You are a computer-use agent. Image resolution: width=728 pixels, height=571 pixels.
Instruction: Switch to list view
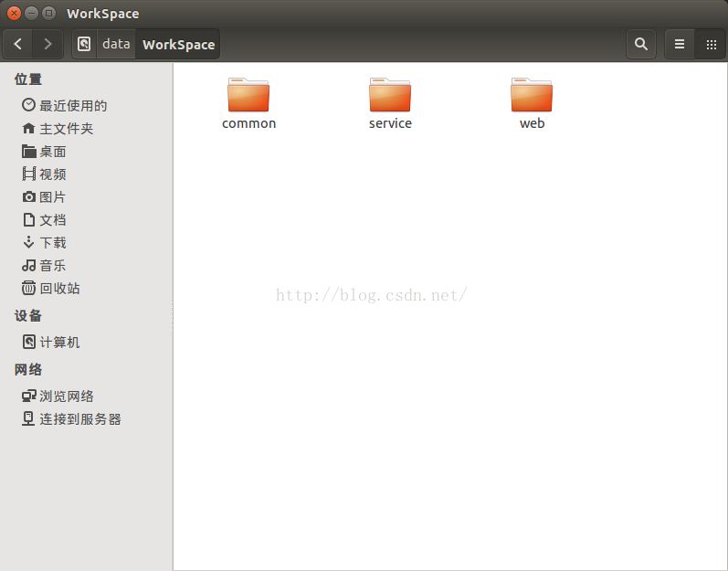point(680,44)
